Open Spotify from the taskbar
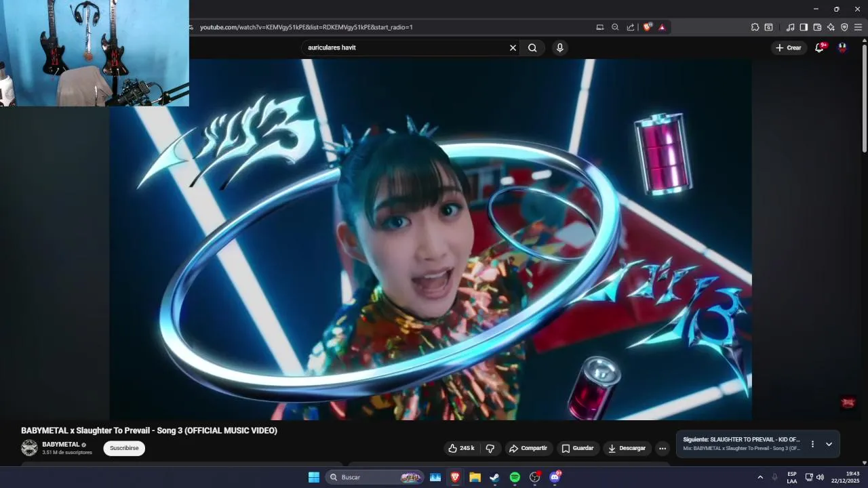The image size is (868, 488). coord(515,477)
